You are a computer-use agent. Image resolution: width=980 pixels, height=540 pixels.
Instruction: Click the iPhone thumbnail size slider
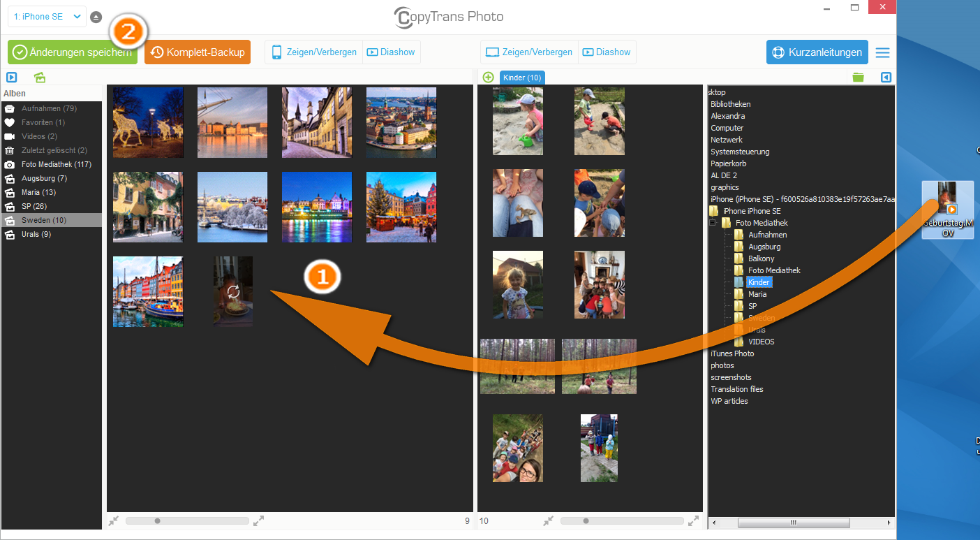[186, 520]
